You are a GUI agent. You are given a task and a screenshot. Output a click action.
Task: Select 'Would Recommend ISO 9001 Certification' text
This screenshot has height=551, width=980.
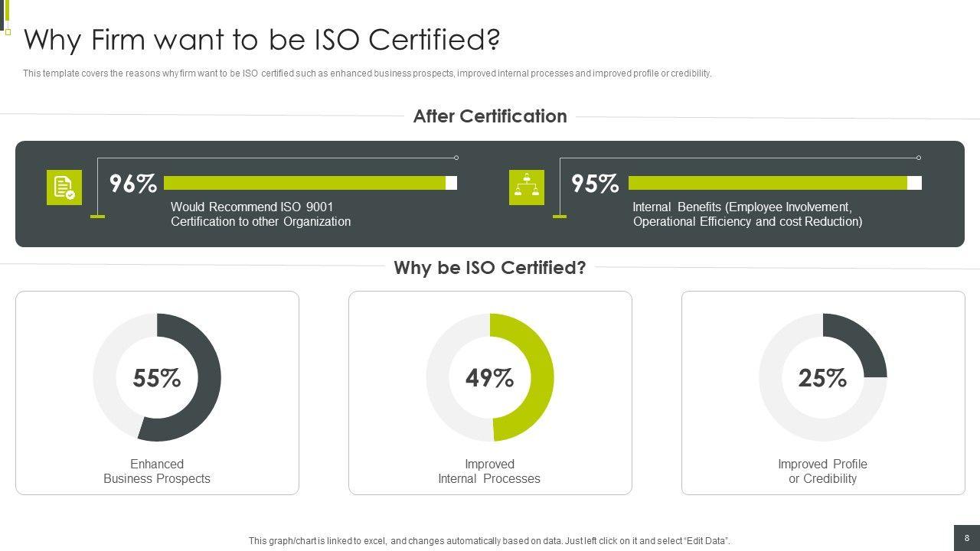pyautogui.click(x=260, y=214)
